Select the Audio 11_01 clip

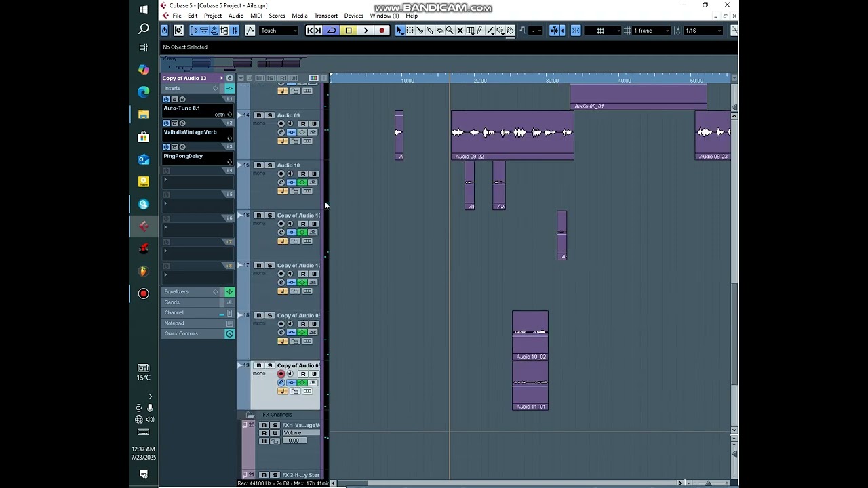pos(530,386)
